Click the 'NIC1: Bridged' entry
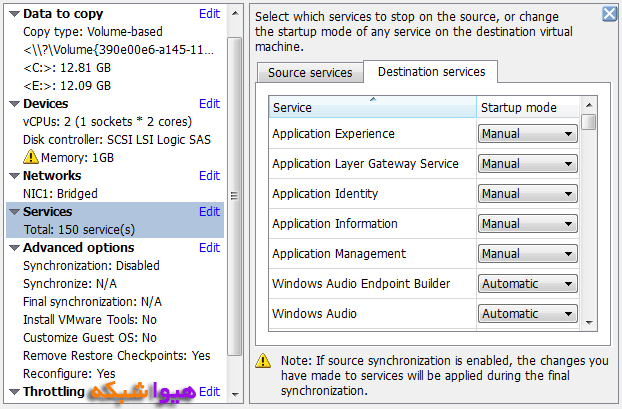 60,194
